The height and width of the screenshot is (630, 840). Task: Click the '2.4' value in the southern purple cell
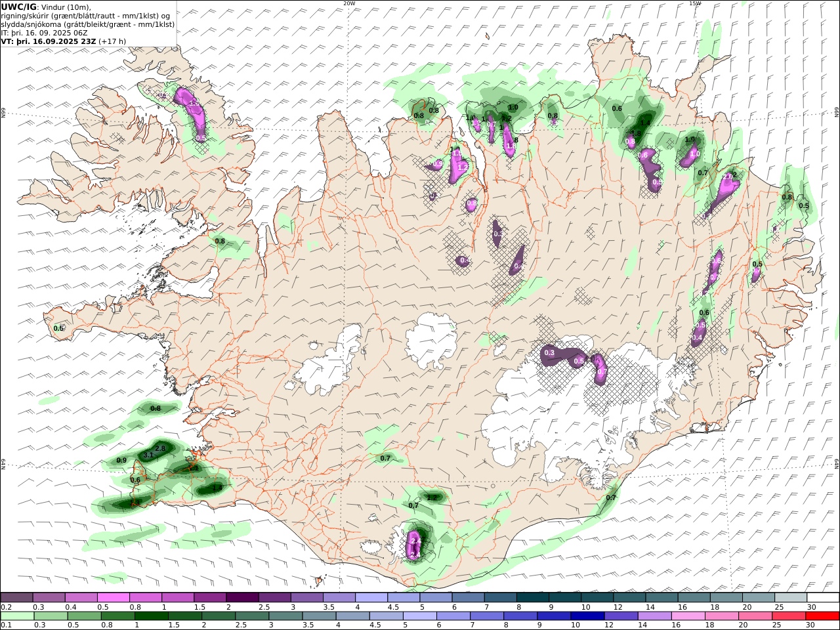click(415, 541)
